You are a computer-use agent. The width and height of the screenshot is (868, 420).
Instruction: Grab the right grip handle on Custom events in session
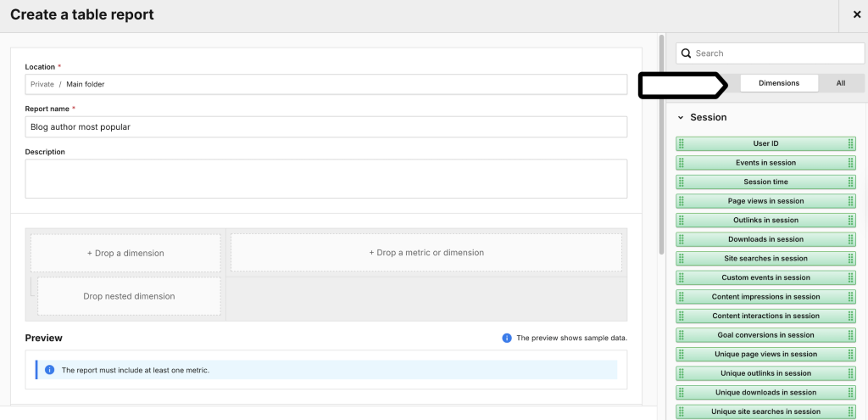click(851, 277)
